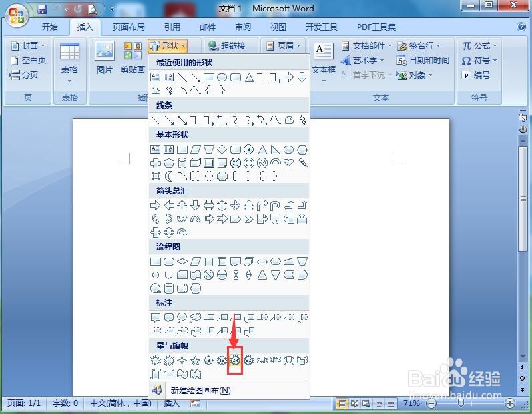Pick the left-right arrow shape
Screen dimensions: 532x414
(x=209, y=205)
